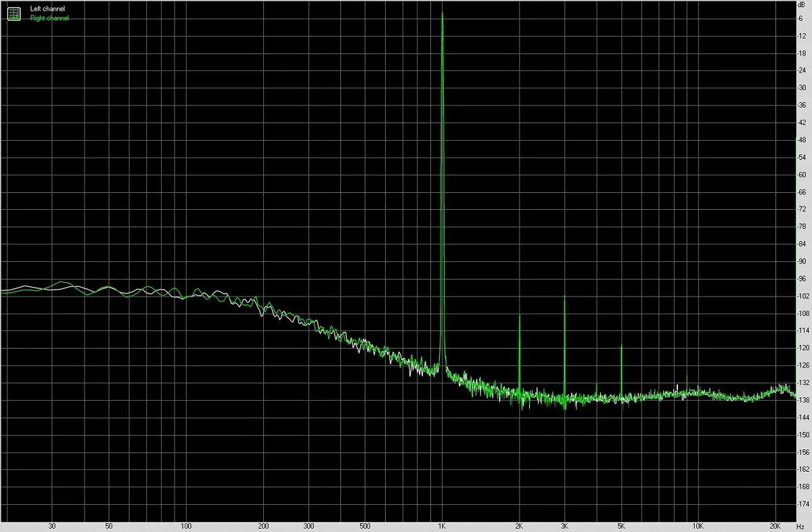Click the 5K frequency axis label
The width and height of the screenshot is (812, 532).
(621, 525)
